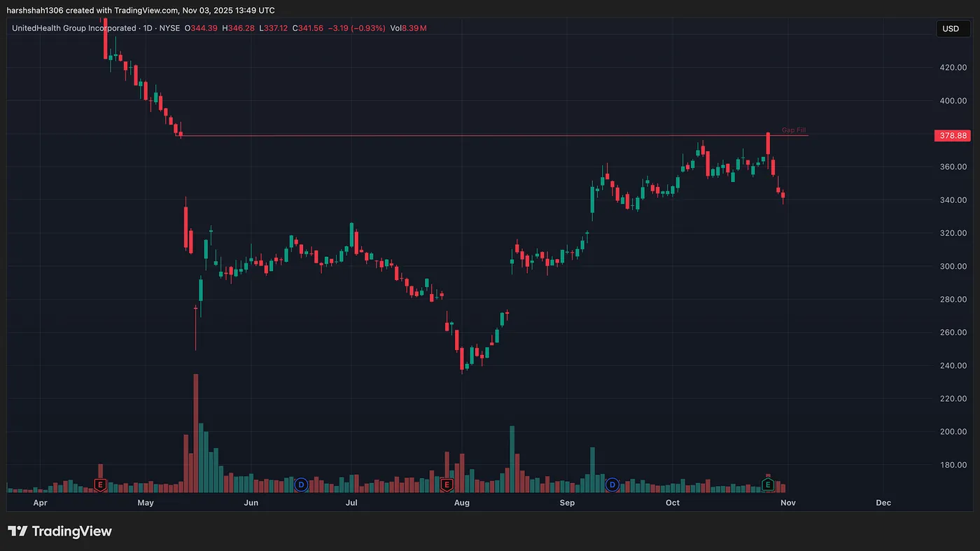The height and width of the screenshot is (551, 980).
Task: Click the 'May' label on the time axis
Action: coord(146,503)
